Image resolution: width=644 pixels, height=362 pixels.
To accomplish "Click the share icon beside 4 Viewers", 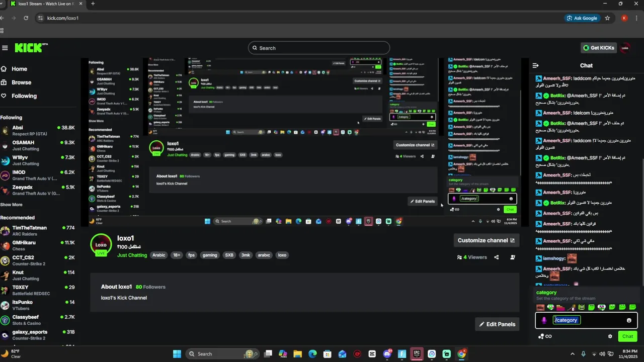I will [x=497, y=257].
